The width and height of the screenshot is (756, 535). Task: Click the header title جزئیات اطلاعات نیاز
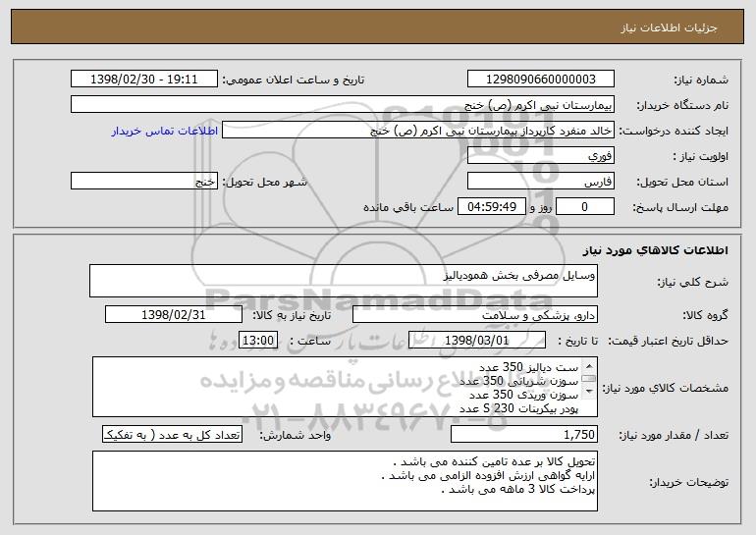(669, 27)
